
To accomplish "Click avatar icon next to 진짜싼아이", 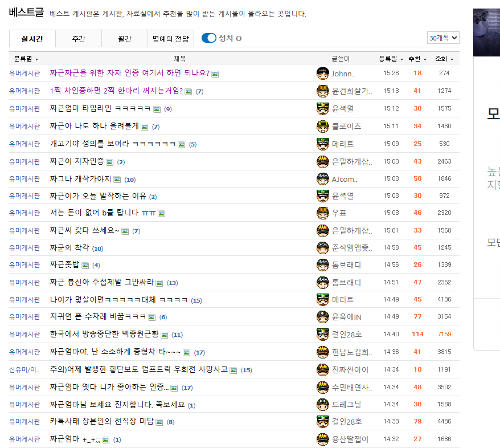I will [323, 370].
